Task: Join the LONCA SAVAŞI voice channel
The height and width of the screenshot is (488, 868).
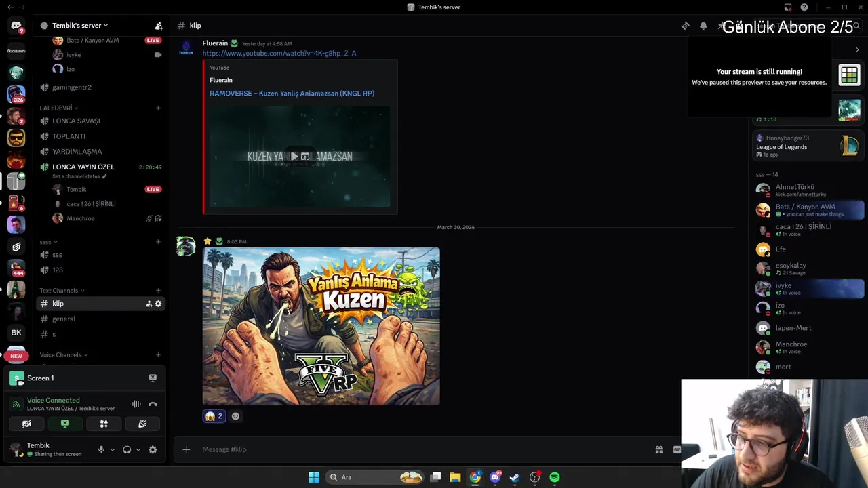Action: [100, 121]
